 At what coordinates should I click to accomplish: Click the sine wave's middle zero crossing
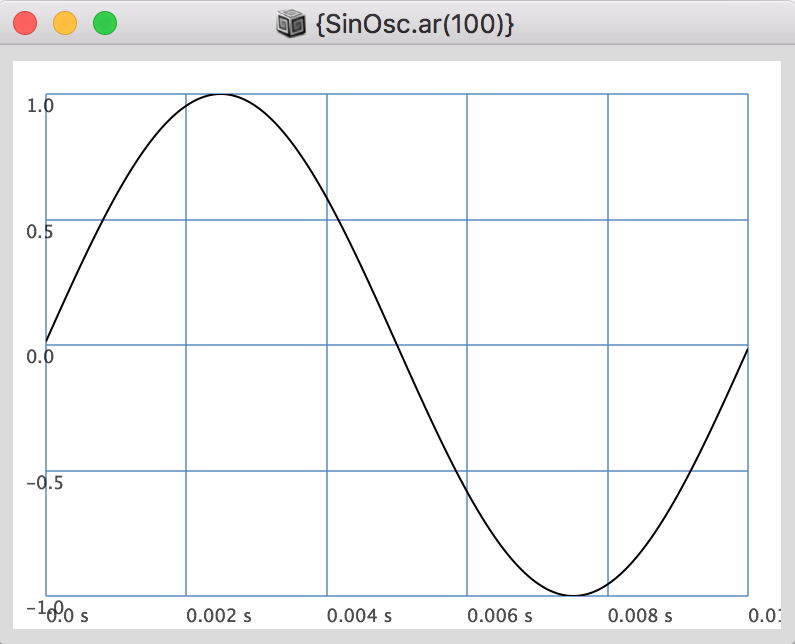point(398,345)
